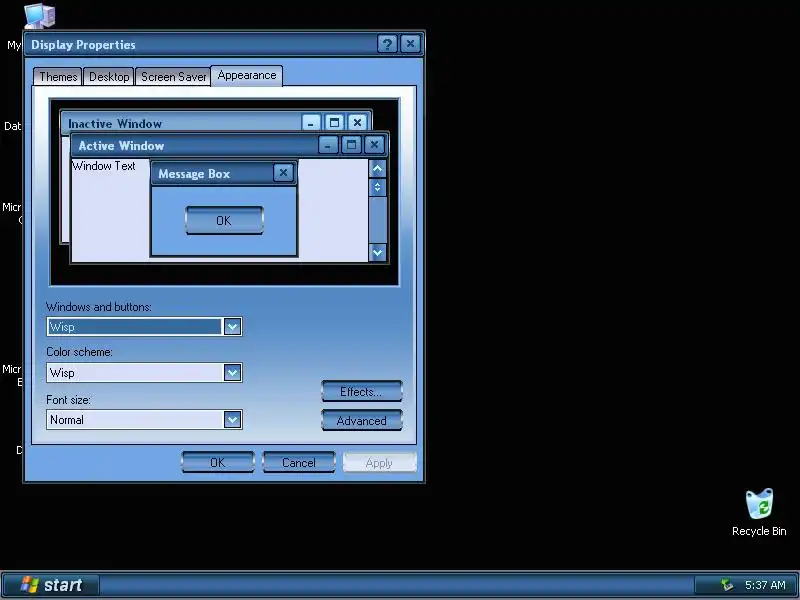Click the Window Text label in preview
The height and width of the screenshot is (600, 800).
pyautogui.click(x=104, y=166)
